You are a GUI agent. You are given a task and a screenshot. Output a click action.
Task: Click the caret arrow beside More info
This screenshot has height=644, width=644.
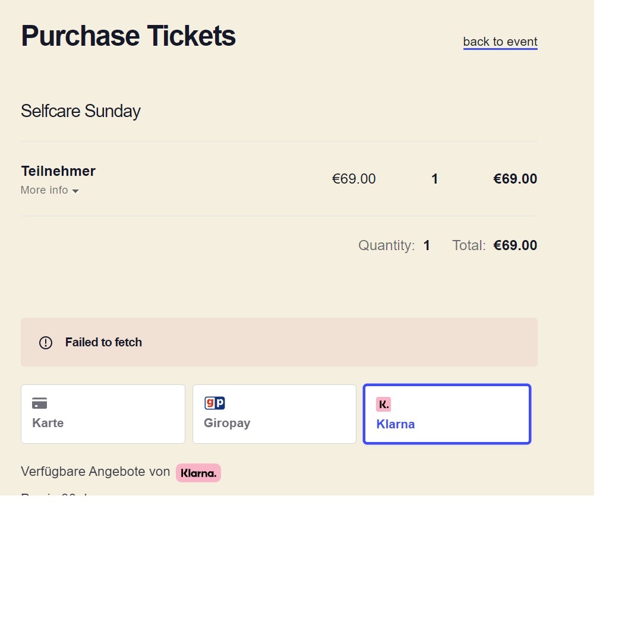(x=75, y=191)
